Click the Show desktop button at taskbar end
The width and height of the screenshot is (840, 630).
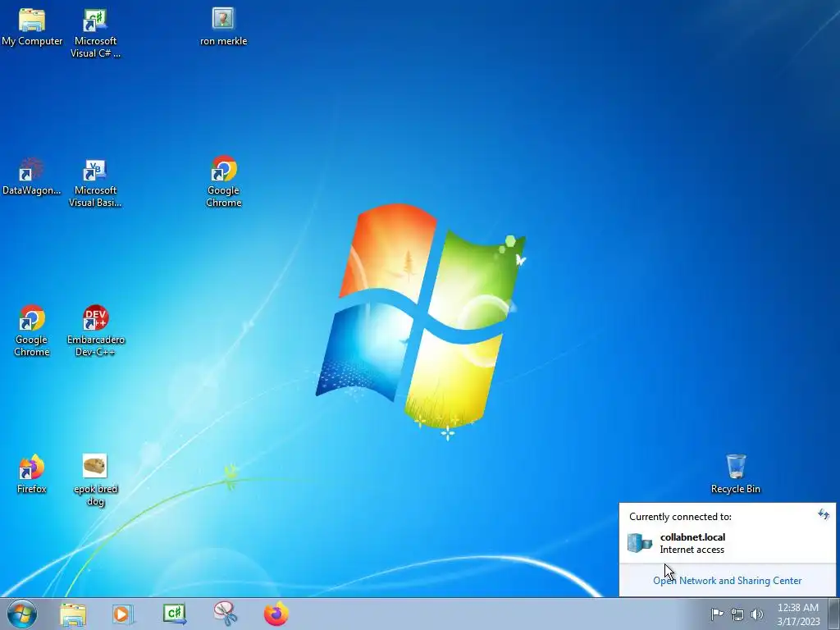[834, 614]
